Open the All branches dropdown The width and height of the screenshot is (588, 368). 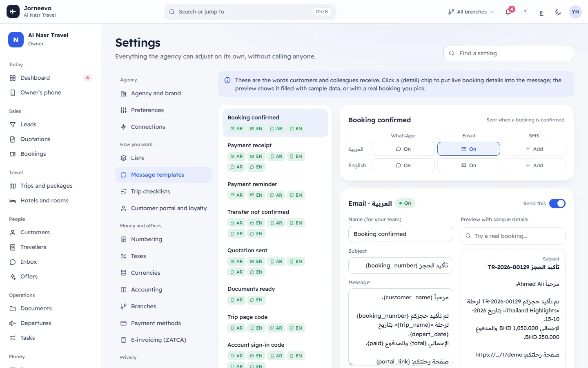[x=471, y=12]
